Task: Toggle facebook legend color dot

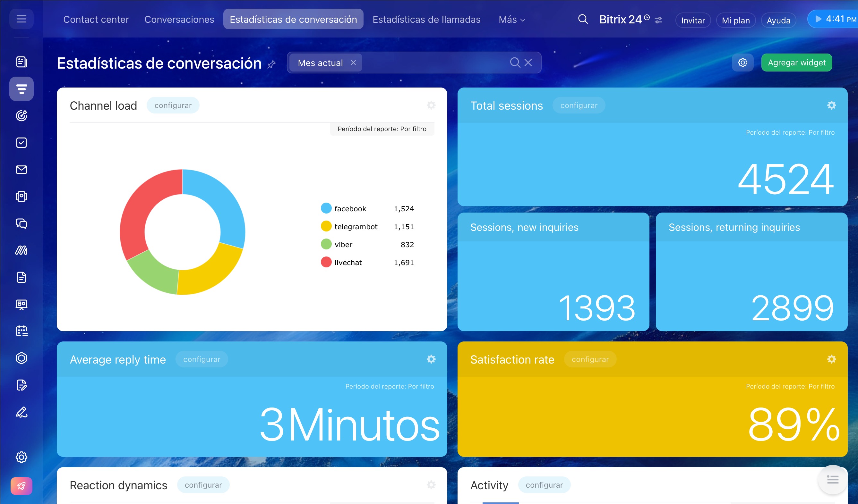Action: click(x=326, y=208)
